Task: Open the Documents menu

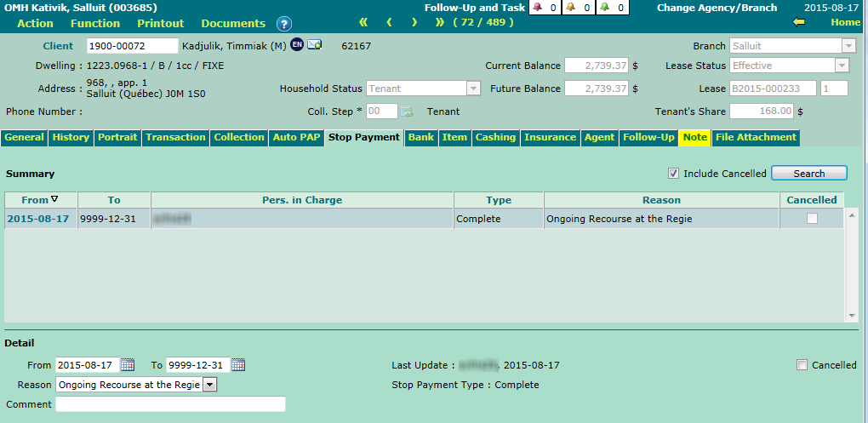Action: pos(233,23)
